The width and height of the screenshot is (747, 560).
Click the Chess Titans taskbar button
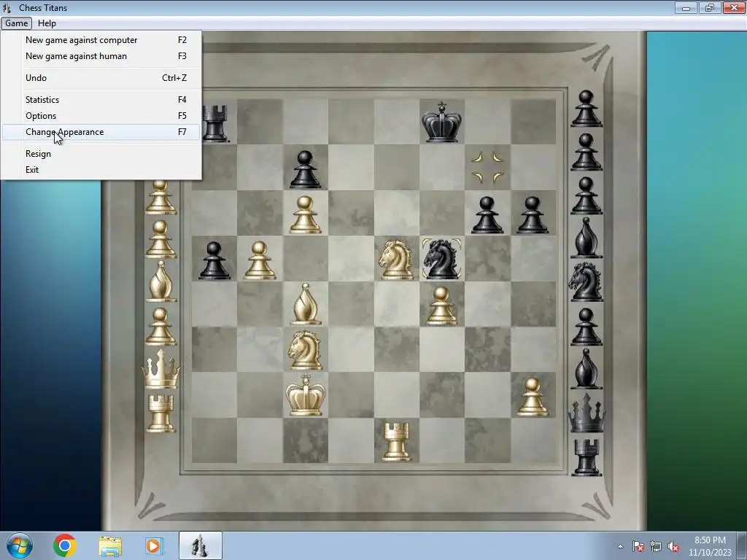[200, 545]
